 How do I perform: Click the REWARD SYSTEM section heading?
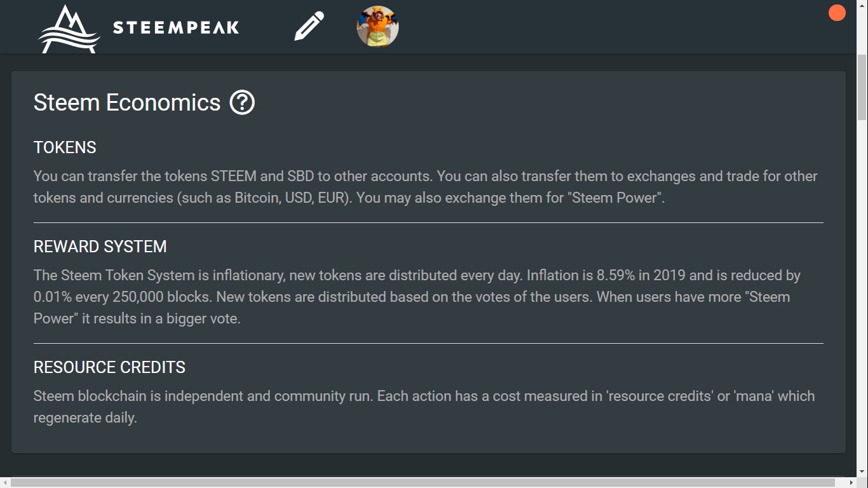point(100,247)
